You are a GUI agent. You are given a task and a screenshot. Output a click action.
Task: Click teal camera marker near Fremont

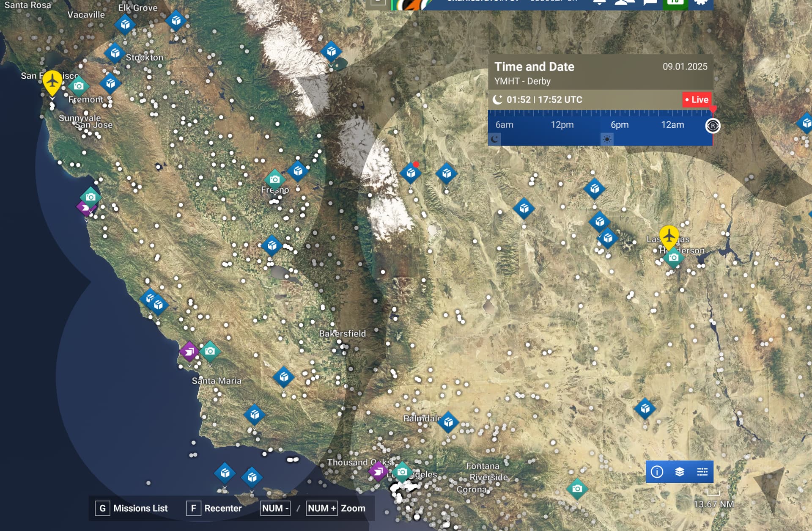point(78,86)
